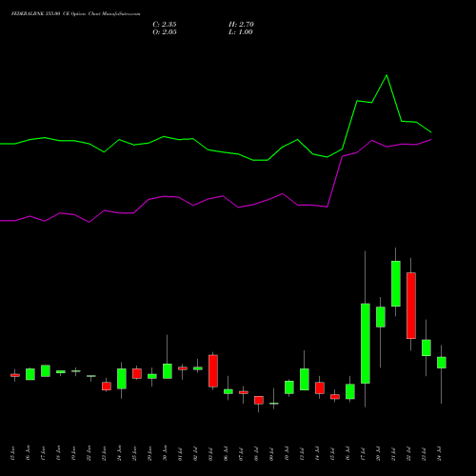The height and width of the screenshot is (476, 476).
Task: Click the red candle for 03 Jul
Action: point(213,371)
